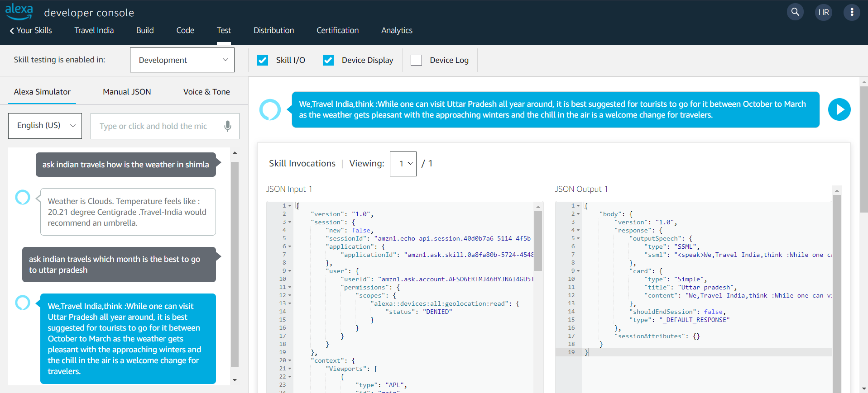Collapse JSON Output body fold arrow line 2
868x393 pixels.
578,214
